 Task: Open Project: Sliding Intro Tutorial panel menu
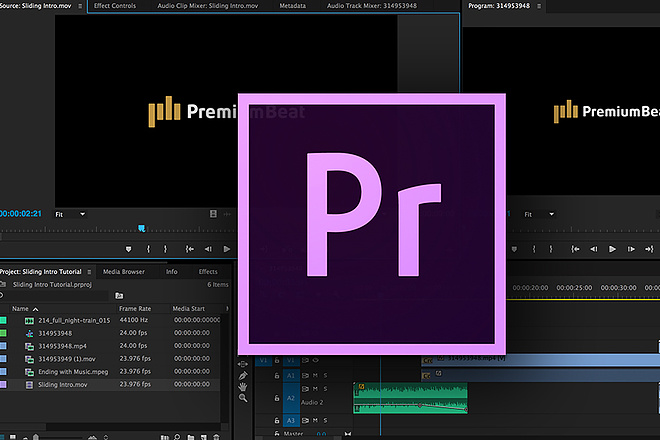click(89, 272)
